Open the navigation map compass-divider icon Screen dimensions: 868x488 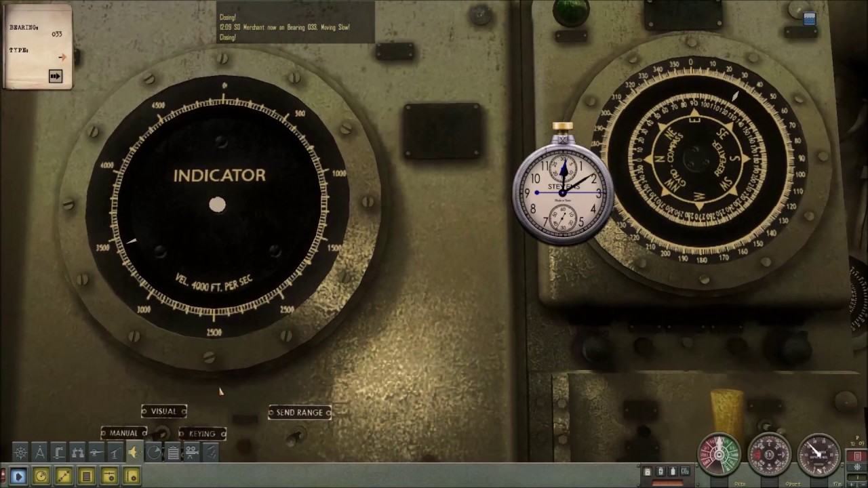39,452
